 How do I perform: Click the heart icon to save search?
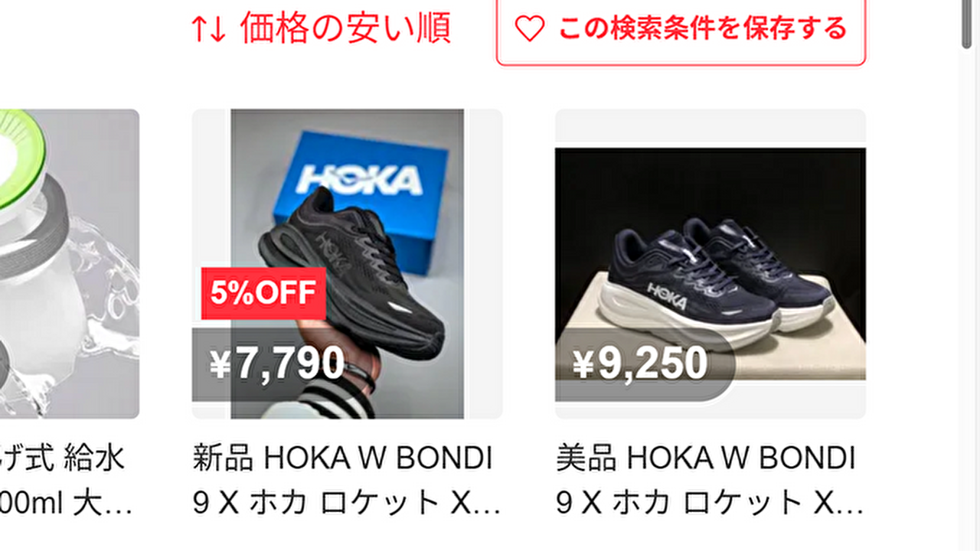pos(529,29)
